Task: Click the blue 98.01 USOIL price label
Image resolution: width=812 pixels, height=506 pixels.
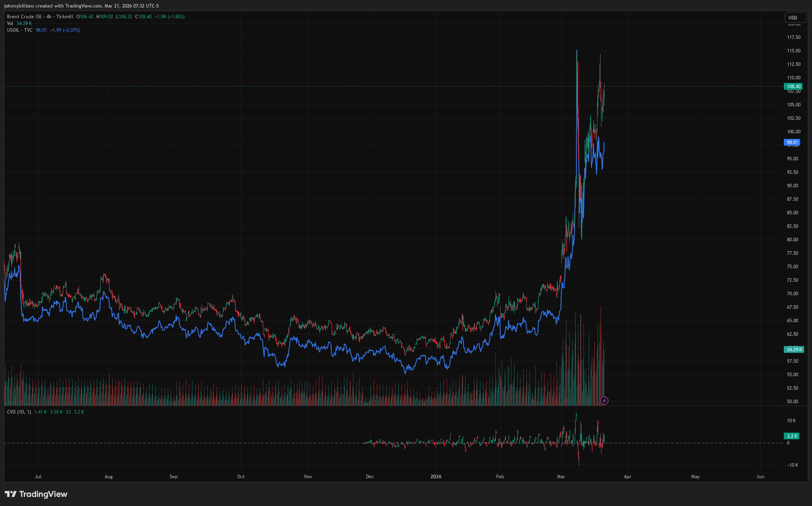Action: [792, 142]
